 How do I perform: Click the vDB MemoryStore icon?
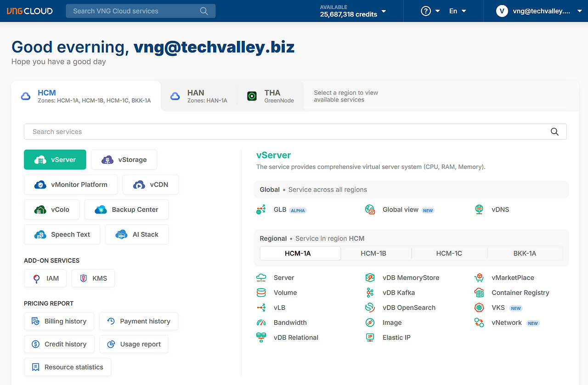click(370, 277)
